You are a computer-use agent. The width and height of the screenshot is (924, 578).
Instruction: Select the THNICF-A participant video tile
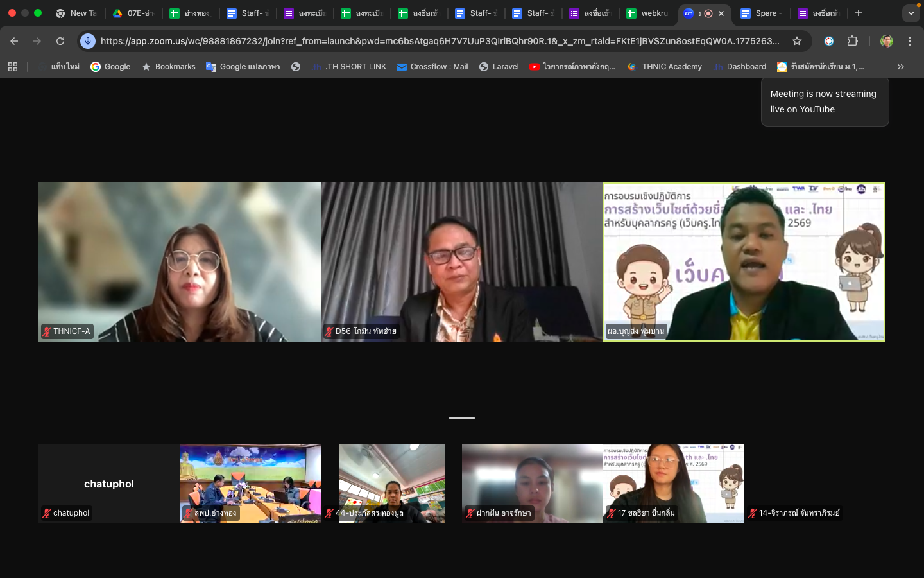click(x=179, y=261)
